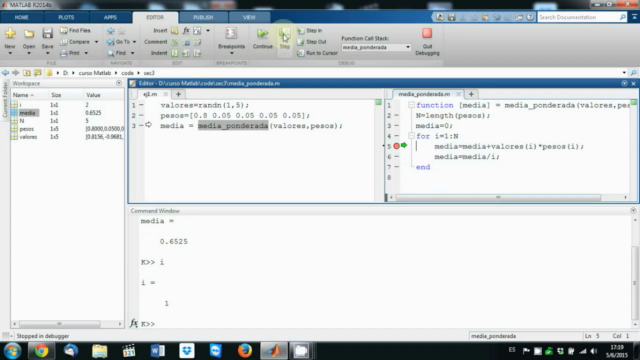The height and width of the screenshot is (360, 640).
Task: Switch to the ej1.m editor tab
Action: tap(150, 94)
